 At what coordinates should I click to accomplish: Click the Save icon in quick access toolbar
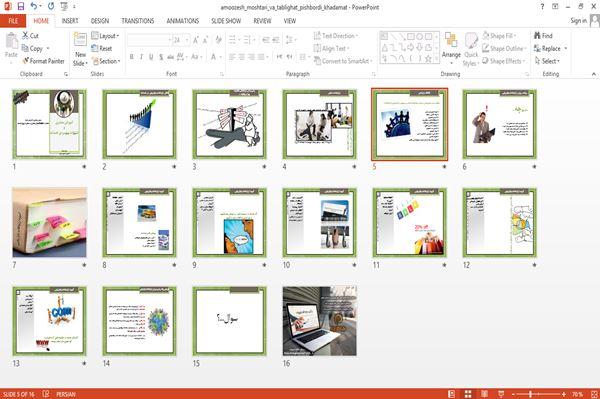tap(21, 7)
